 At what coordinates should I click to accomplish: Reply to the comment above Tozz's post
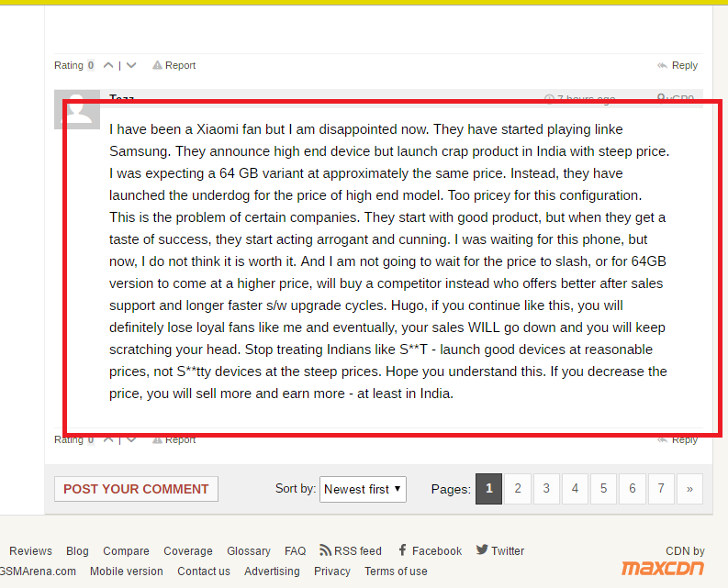(x=678, y=65)
